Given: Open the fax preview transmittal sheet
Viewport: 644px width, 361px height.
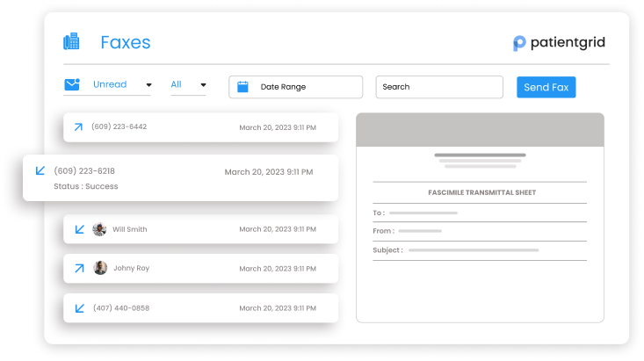Looking at the screenshot, I should [x=480, y=218].
